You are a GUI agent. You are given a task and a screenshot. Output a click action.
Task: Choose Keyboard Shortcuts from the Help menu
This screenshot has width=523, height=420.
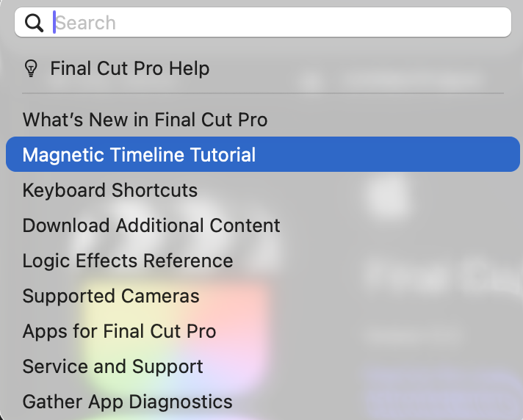coord(110,190)
